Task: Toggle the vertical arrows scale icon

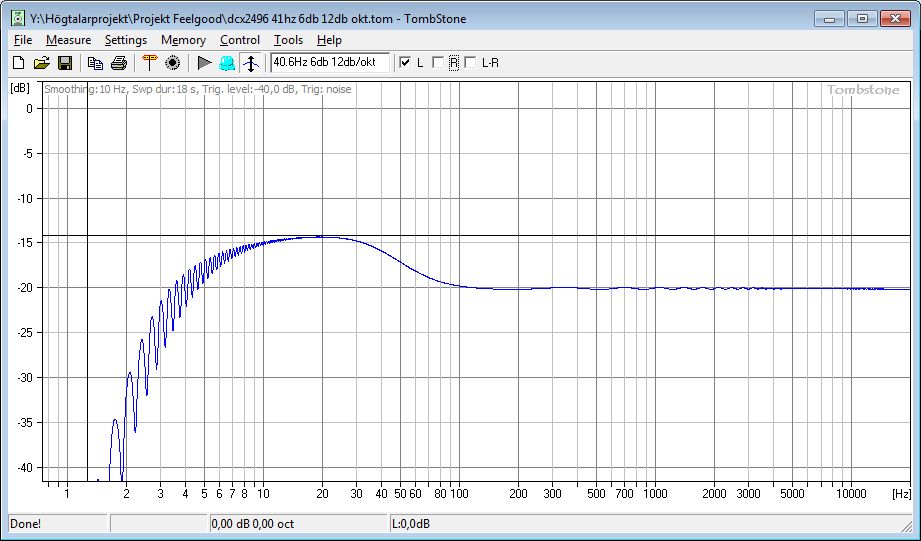Action: point(250,63)
